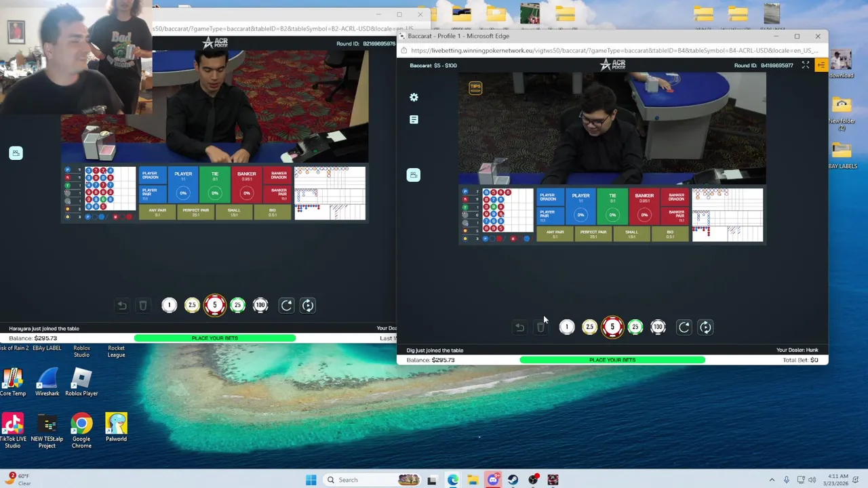Click clear bets trash icon in left window
The height and width of the screenshot is (488, 868).
(x=143, y=306)
